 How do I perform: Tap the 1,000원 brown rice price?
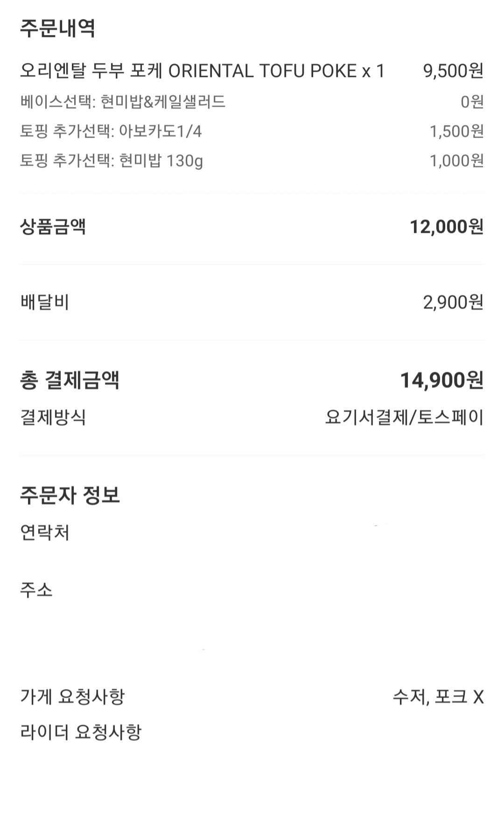click(x=456, y=161)
